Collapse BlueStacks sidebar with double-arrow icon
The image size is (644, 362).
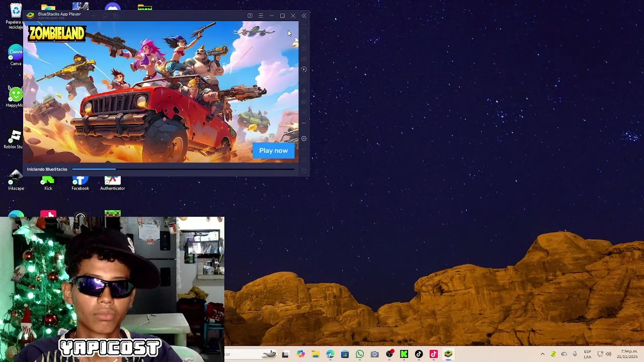click(304, 16)
